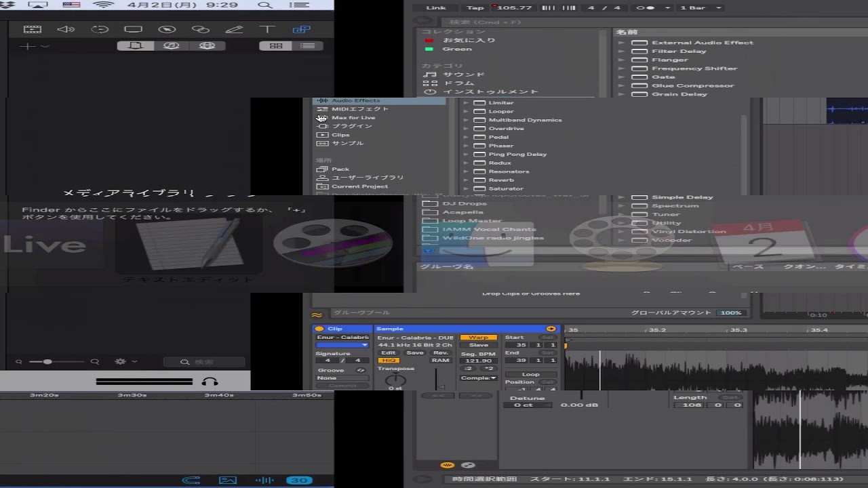Open the Current Project place

[x=359, y=186]
